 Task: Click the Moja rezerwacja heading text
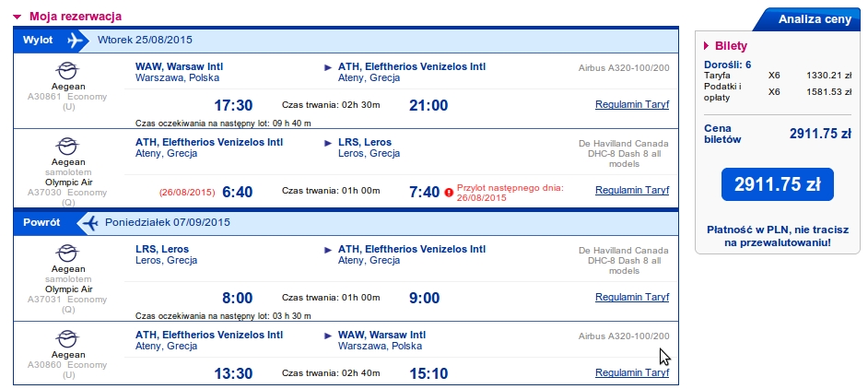[x=76, y=17]
